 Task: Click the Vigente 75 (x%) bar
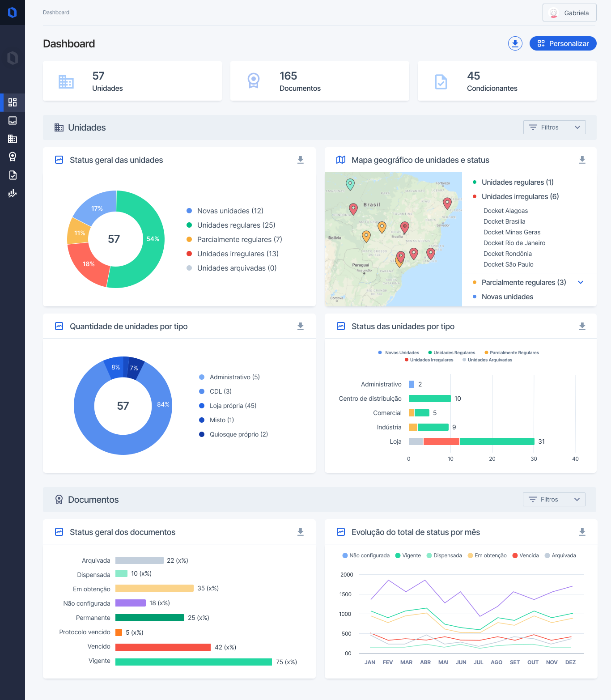(194, 662)
